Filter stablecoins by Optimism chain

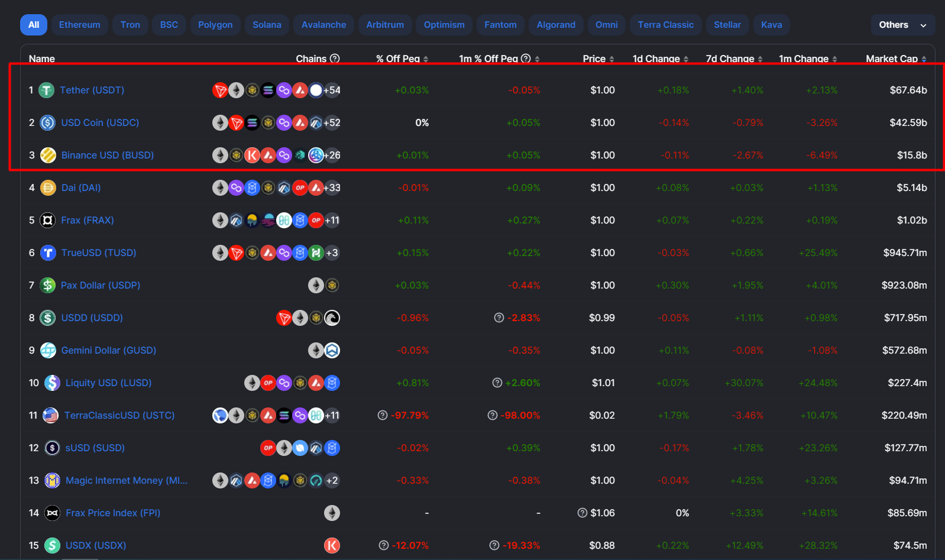(444, 25)
